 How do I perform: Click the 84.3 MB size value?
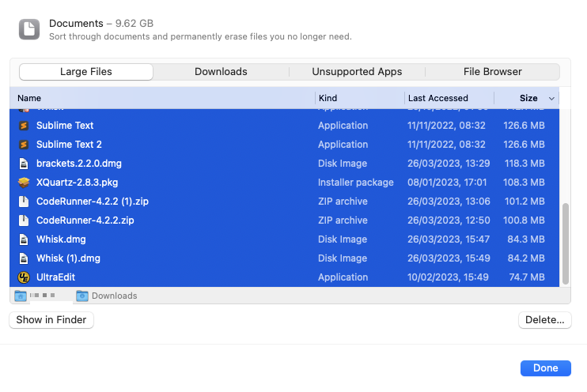(526, 239)
